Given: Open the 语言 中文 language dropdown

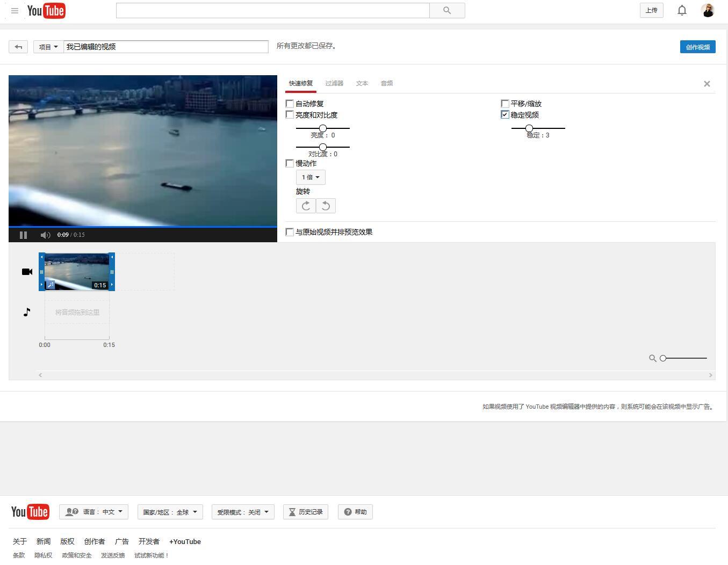Looking at the screenshot, I should pyautogui.click(x=93, y=512).
